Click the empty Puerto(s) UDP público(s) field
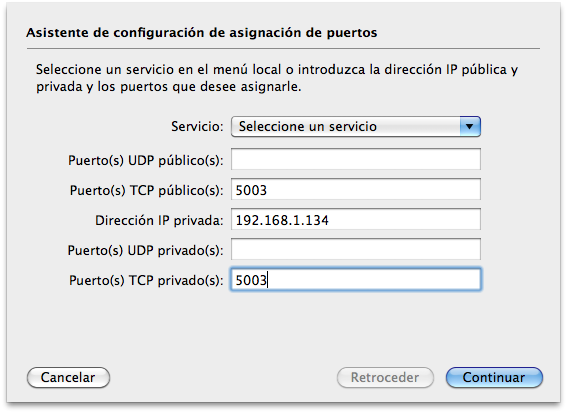Viewport: 567px width, 413px height. pos(356,159)
